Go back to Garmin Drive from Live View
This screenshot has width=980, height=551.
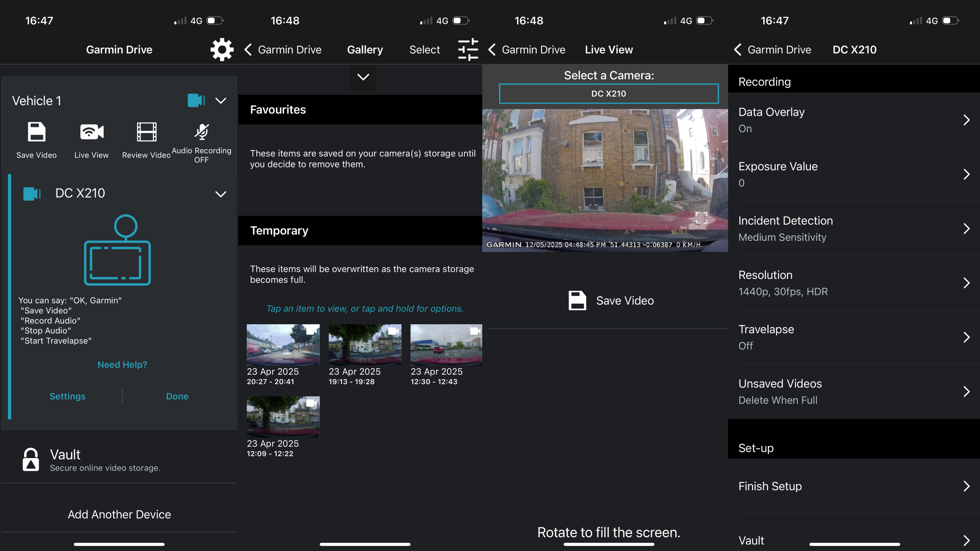point(527,49)
